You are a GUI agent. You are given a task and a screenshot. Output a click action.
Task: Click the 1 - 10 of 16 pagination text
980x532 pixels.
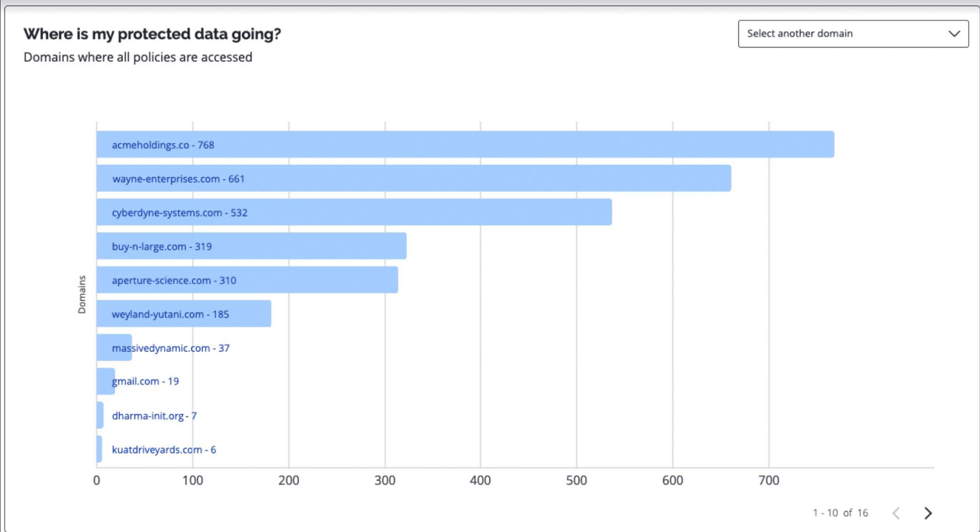(840, 513)
